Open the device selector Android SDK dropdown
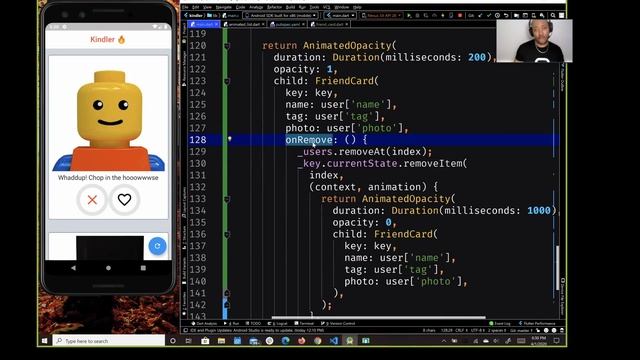640x360 pixels. [x=280, y=16]
